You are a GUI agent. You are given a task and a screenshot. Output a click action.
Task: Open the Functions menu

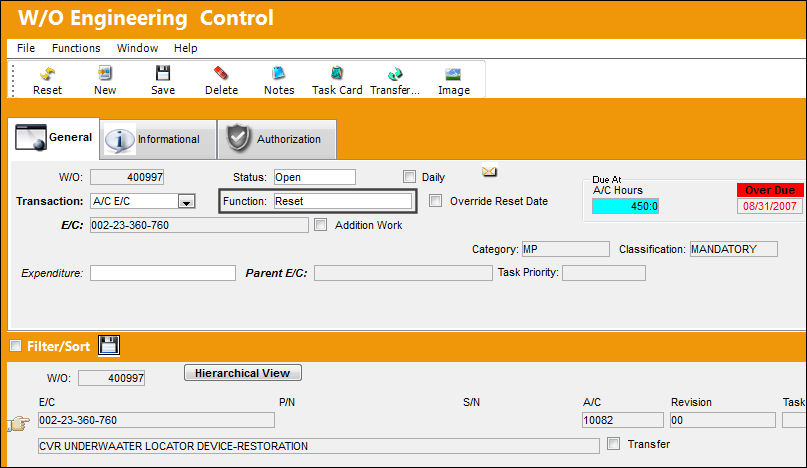(76, 48)
